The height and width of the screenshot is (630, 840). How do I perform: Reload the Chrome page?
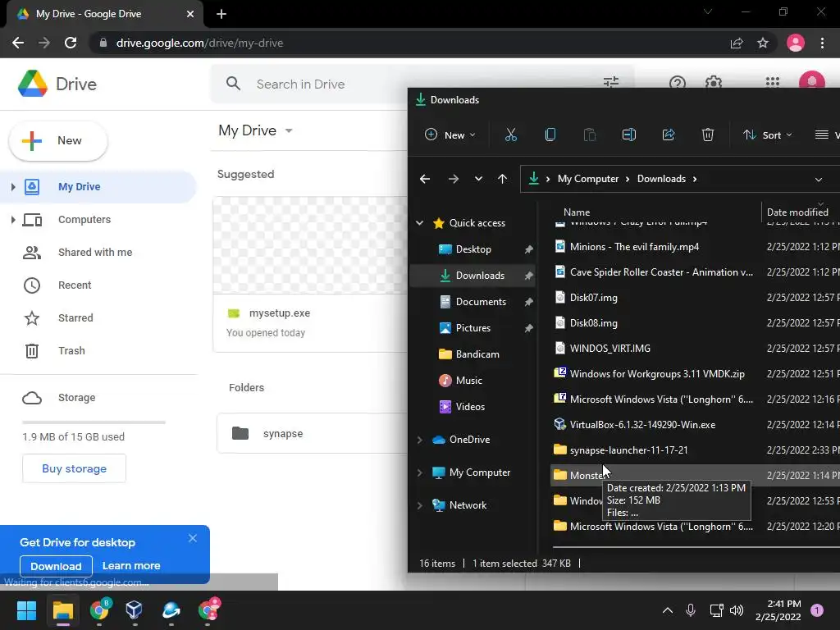coord(71,43)
